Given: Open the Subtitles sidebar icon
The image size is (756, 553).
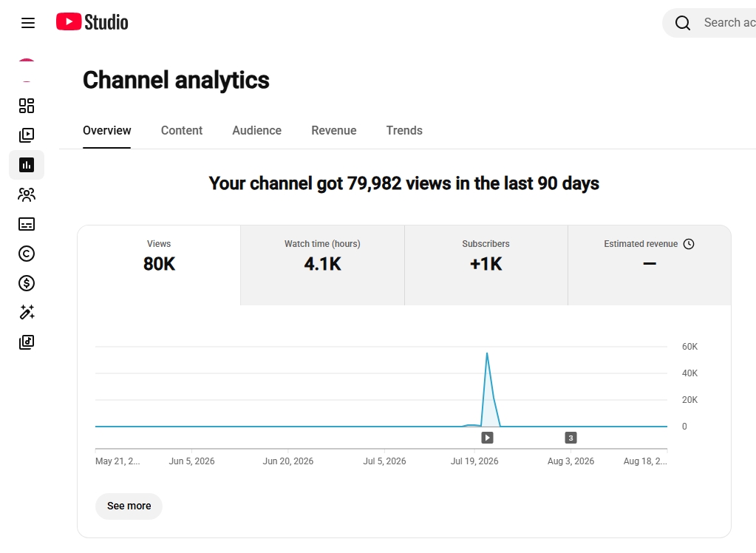Looking at the screenshot, I should pos(27,224).
